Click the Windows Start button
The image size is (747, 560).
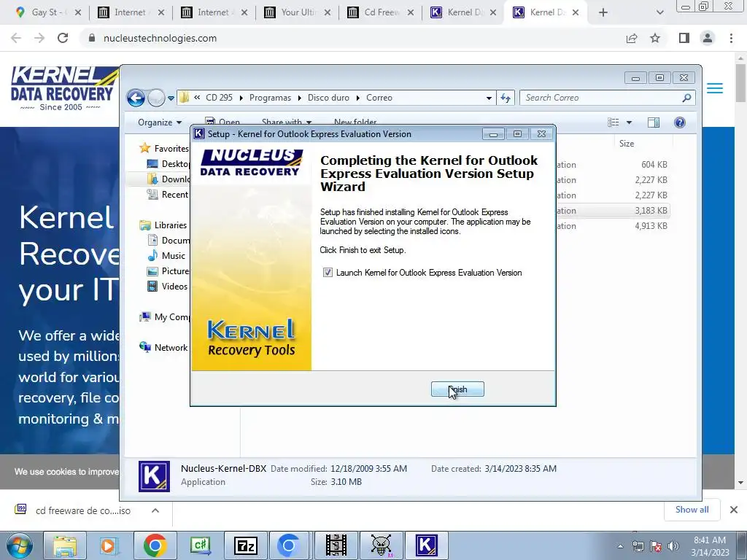pyautogui.click(x=20, y=545)
